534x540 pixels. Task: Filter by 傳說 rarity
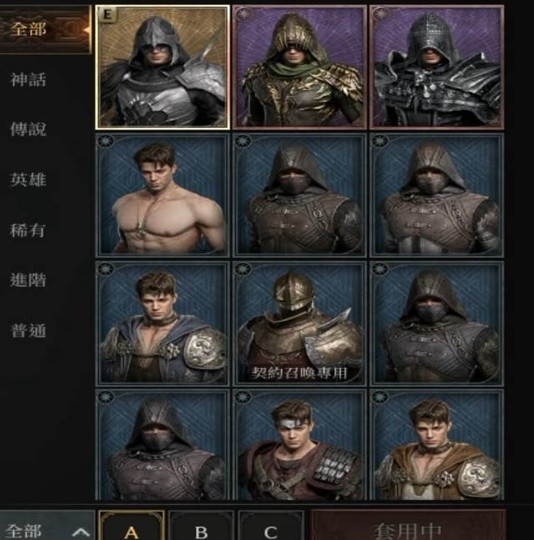28,129
